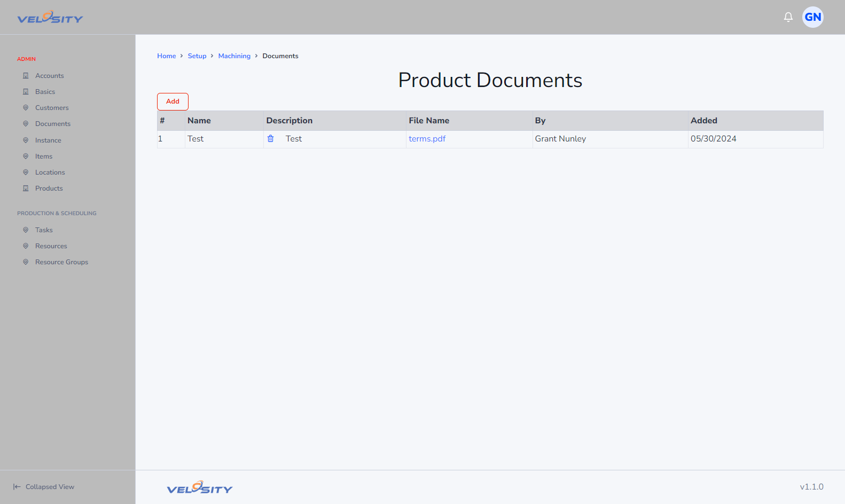Click the Products icon in sidebar
845x504 pixels.
26,188
